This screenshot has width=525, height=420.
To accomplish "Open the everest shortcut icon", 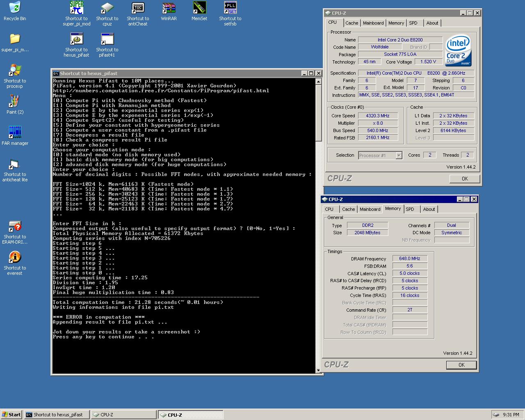I will click(15, 257).
